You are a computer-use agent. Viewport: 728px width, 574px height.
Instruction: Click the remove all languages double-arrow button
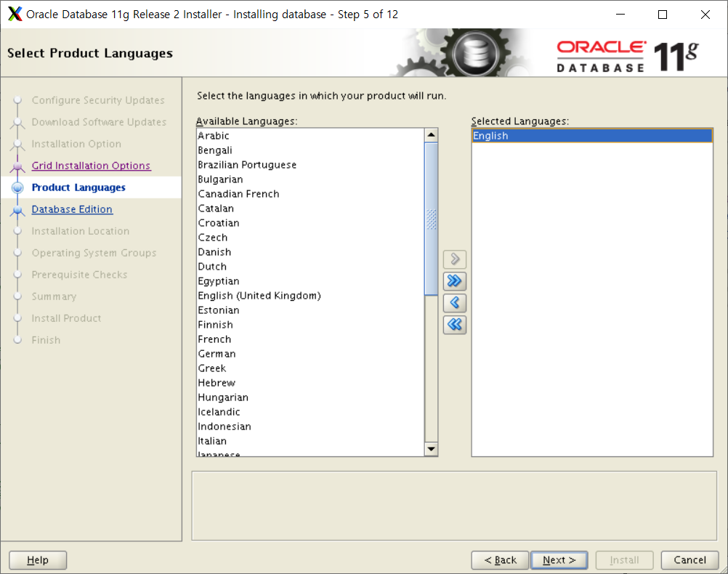pos(455,325)
